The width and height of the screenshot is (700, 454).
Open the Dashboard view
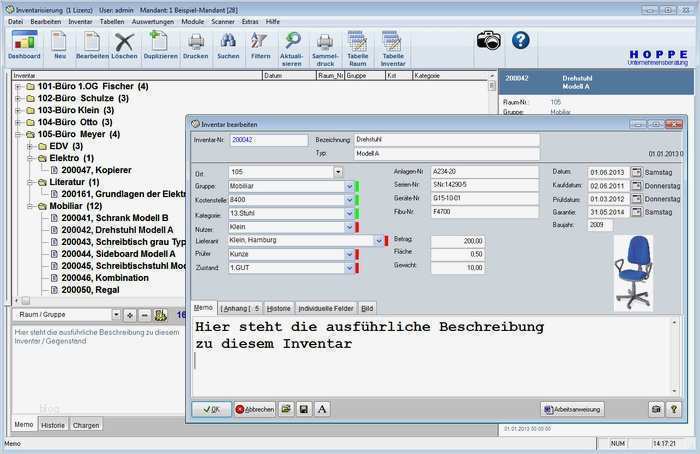coord(24,45)
